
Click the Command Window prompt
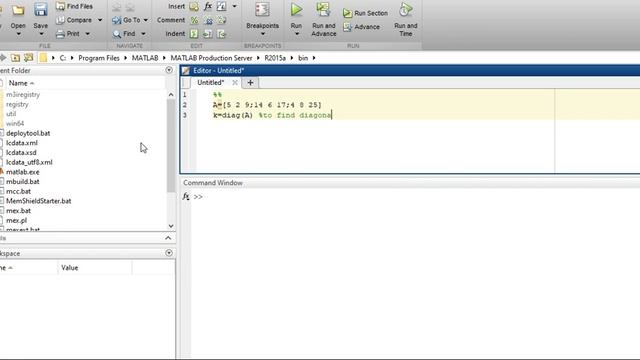coord(198,197)
